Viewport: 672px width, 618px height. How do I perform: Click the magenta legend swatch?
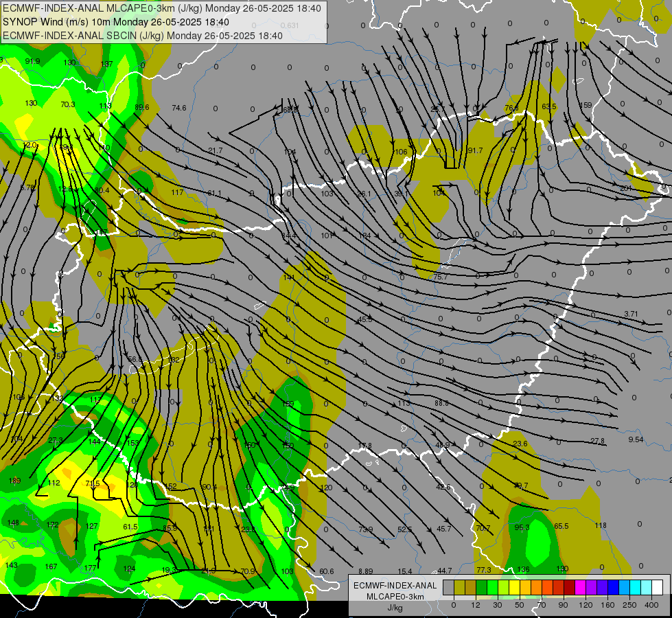pyautogui.click(x=581, y=588)
